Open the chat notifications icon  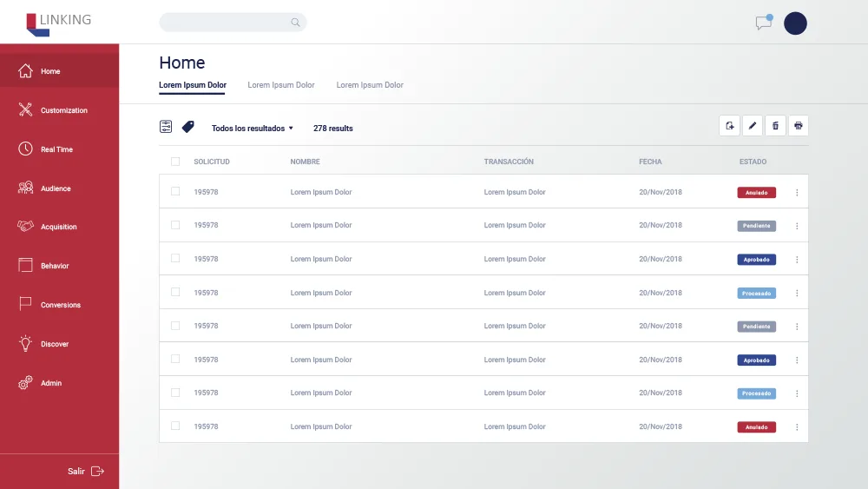tap(764, 23)
